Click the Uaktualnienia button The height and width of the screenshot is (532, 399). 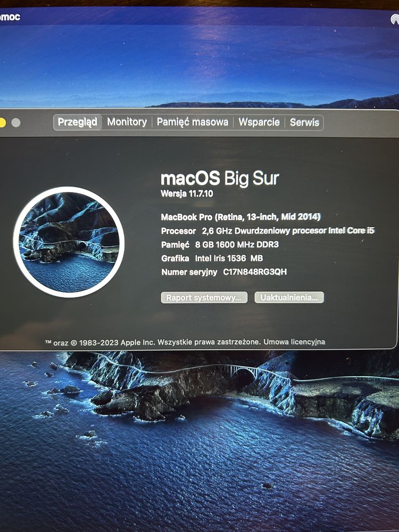(289, 297)
